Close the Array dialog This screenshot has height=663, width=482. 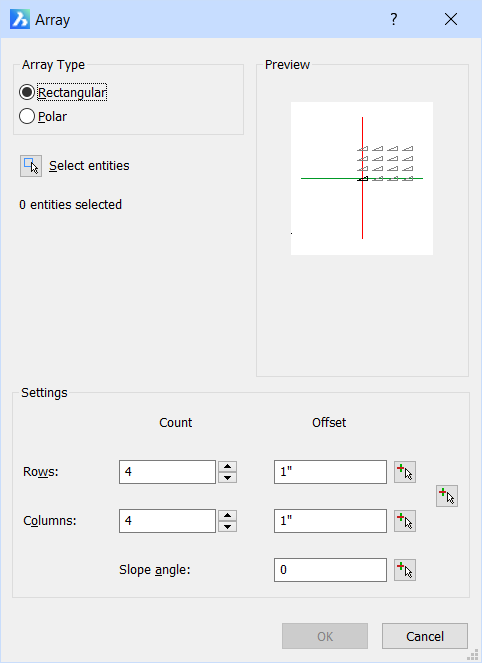point(451,19)
